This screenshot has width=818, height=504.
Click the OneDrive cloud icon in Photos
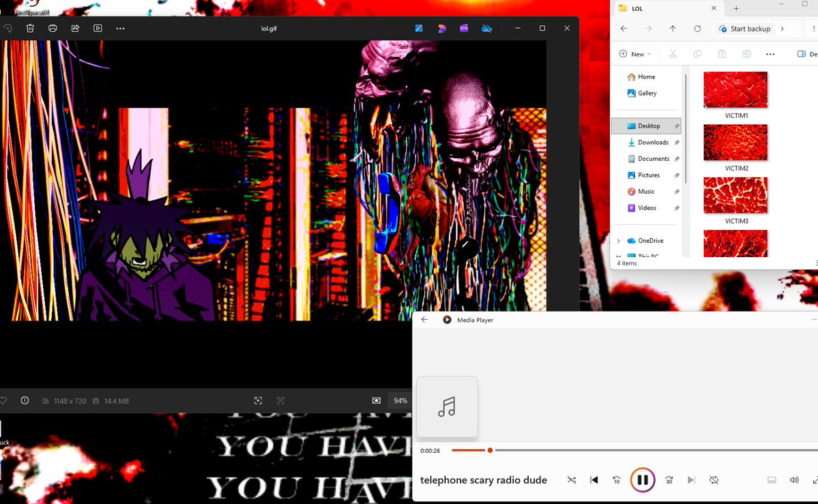click(486, 28)
